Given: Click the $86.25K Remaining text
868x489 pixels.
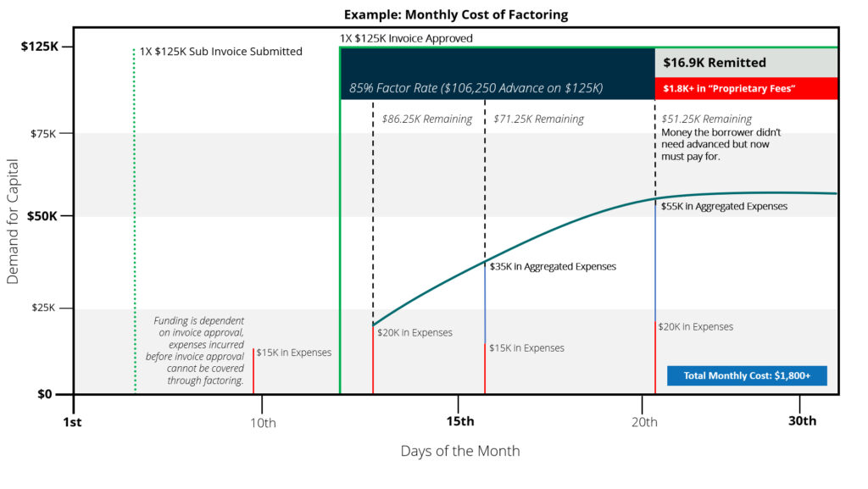Looking at the screenshot, I should [x=426, y=119].
